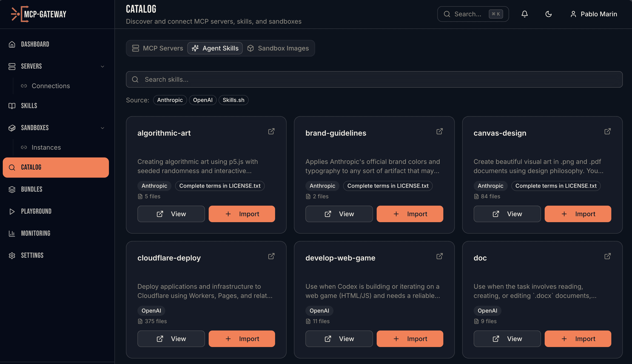Switch to the Sandbox Images tab
The image size is (632, 364).
click(x=279, y=48)
